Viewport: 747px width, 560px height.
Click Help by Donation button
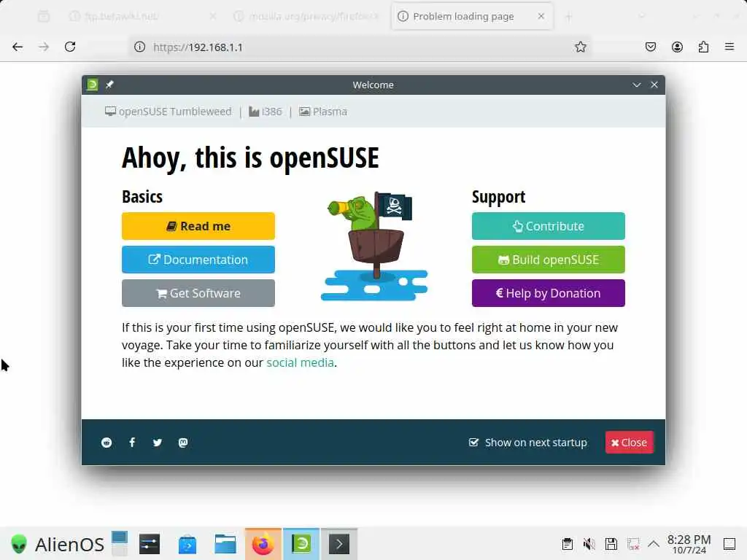click(x=549, y=293)
